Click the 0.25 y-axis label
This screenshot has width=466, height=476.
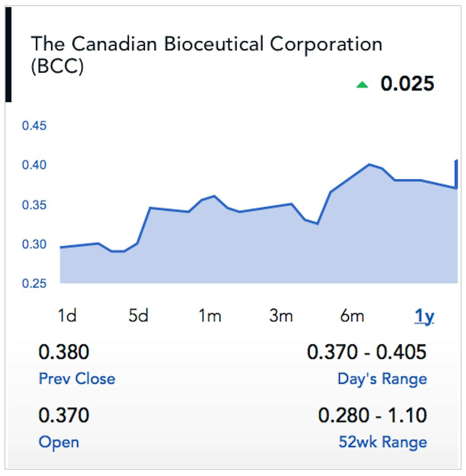tap(35, 284)
